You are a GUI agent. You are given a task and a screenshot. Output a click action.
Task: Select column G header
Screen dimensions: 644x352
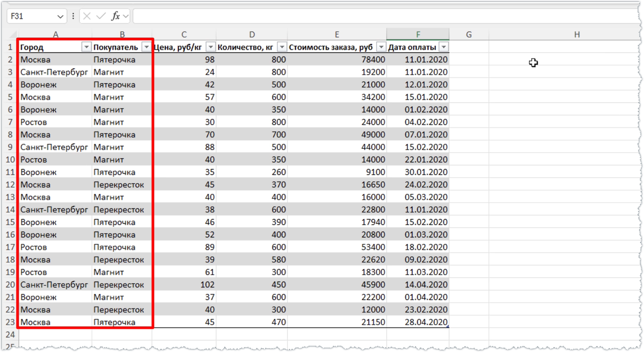pos(469,34)
